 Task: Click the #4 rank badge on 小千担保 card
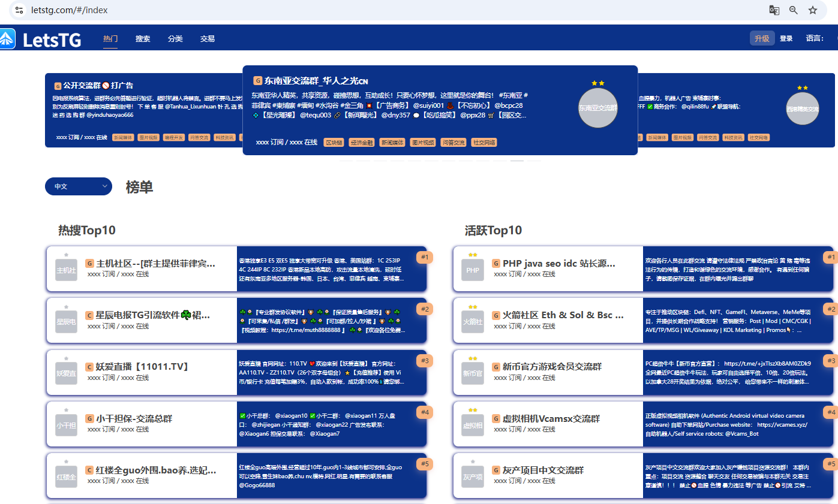[425, 412]
